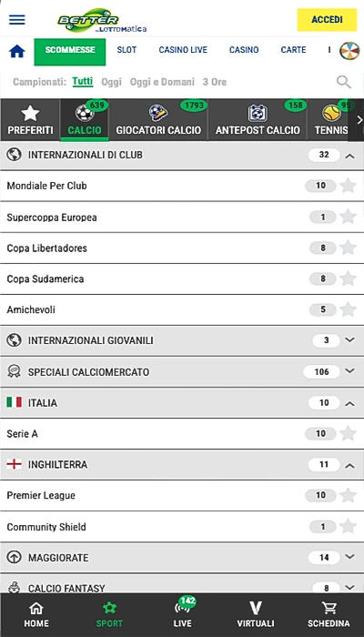This screenshot has width=364, height=637.
Task: Expand the Speciali Calciomercato section
Action: coord(349,371)
